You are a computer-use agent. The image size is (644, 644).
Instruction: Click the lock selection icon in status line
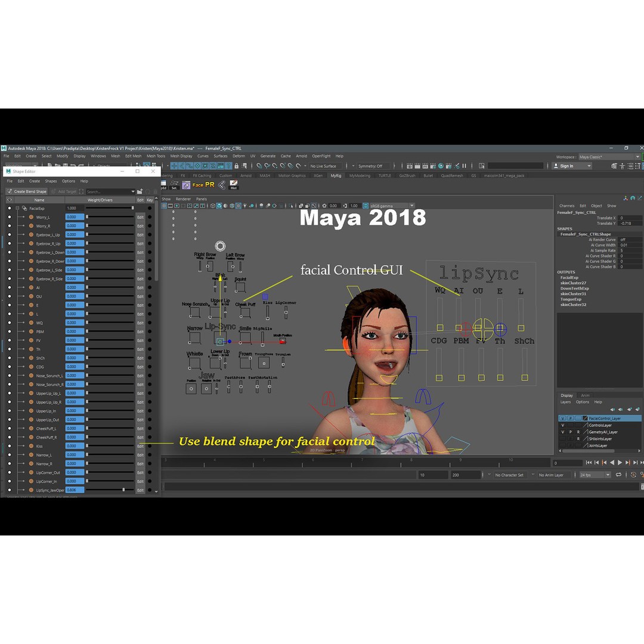pos(237,166)
